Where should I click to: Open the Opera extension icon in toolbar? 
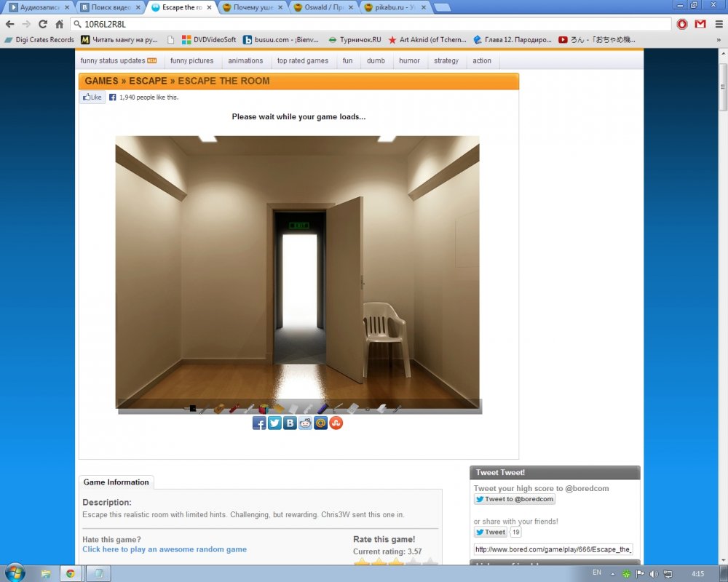tap(682, 24)
